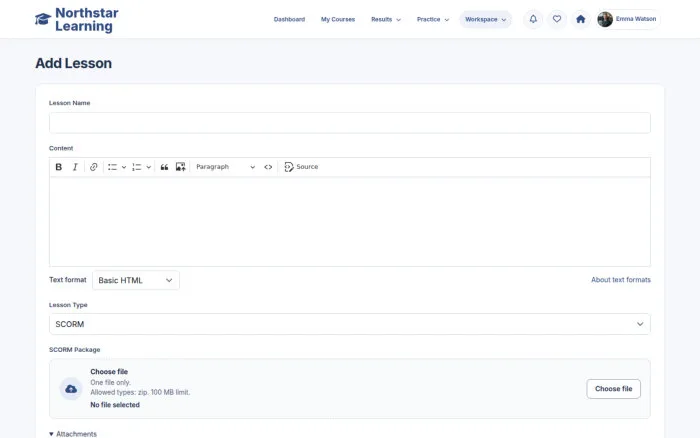Click Emma Watson's profile avatar
Screen dimensions: 700x438
pyautogui.click(x=605, y=19)
